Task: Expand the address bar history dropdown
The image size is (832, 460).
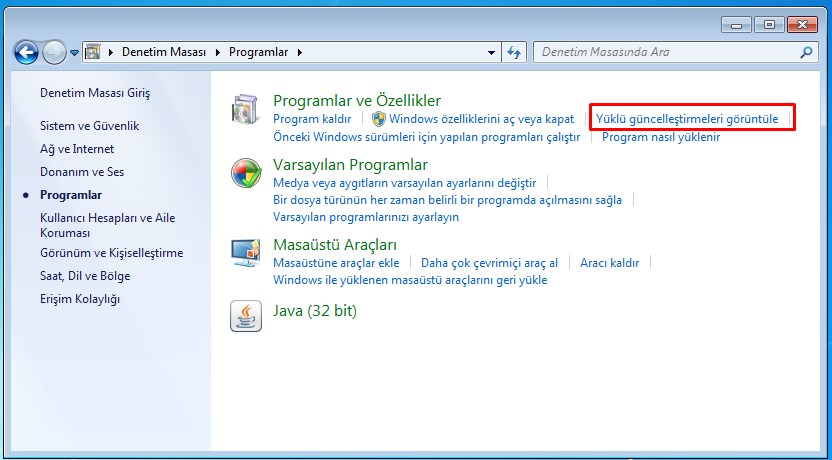Action: point(491,52)
